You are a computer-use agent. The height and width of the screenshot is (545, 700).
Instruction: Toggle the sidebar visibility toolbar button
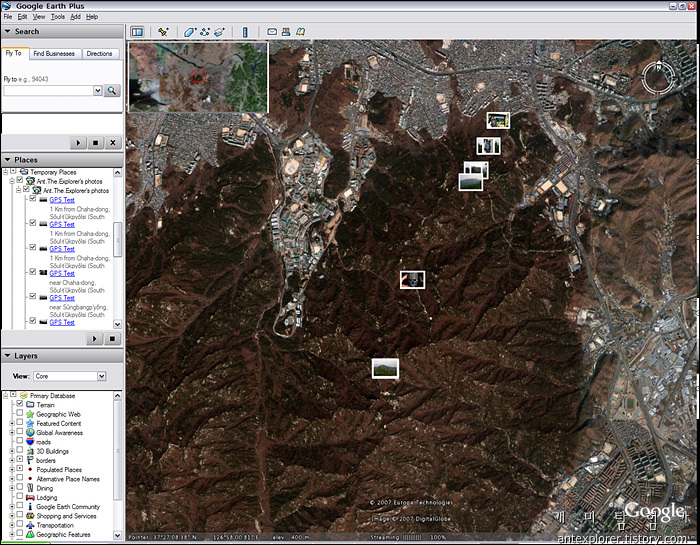pos(137,32)
